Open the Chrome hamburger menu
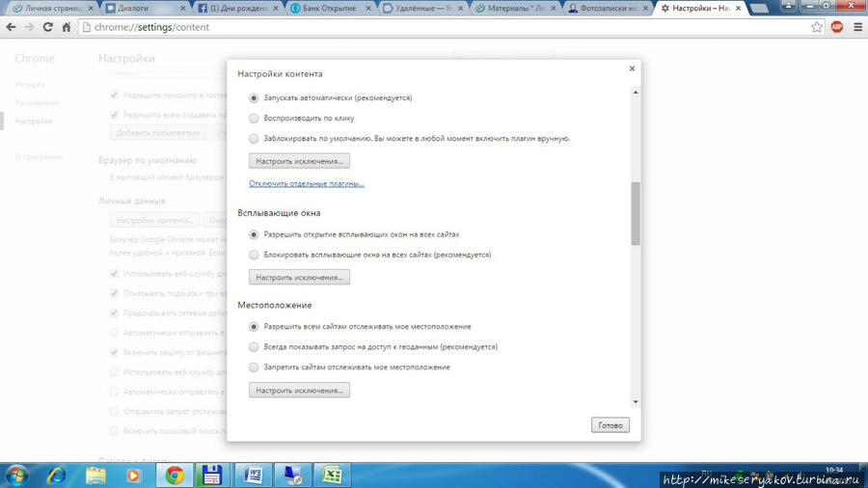Image resolution: width=868 pixels, height=488 pixels. coord(857,27)
